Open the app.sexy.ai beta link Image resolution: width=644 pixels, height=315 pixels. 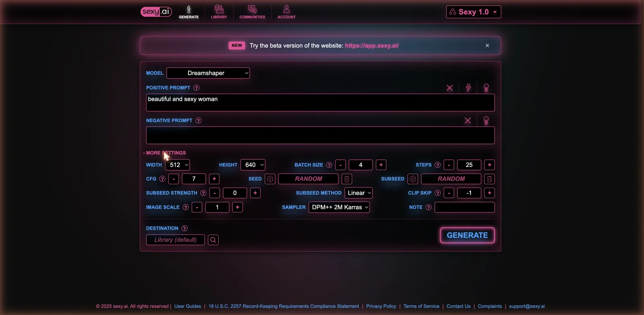[372, 45]
